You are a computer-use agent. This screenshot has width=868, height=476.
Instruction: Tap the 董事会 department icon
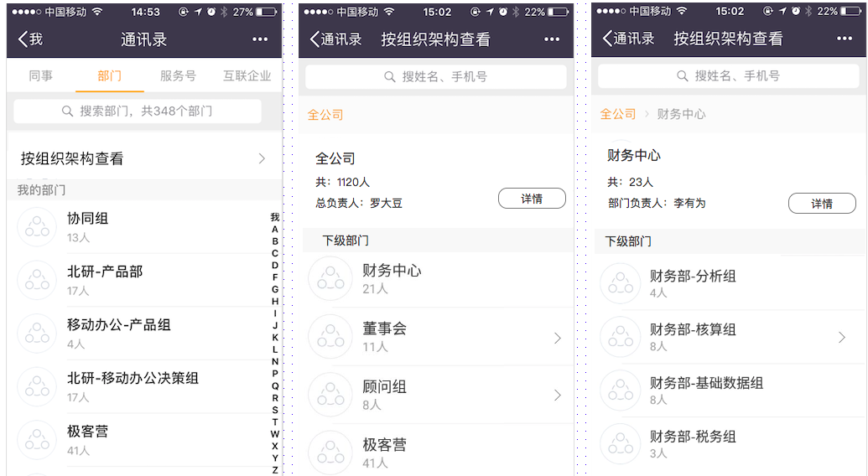330,337
